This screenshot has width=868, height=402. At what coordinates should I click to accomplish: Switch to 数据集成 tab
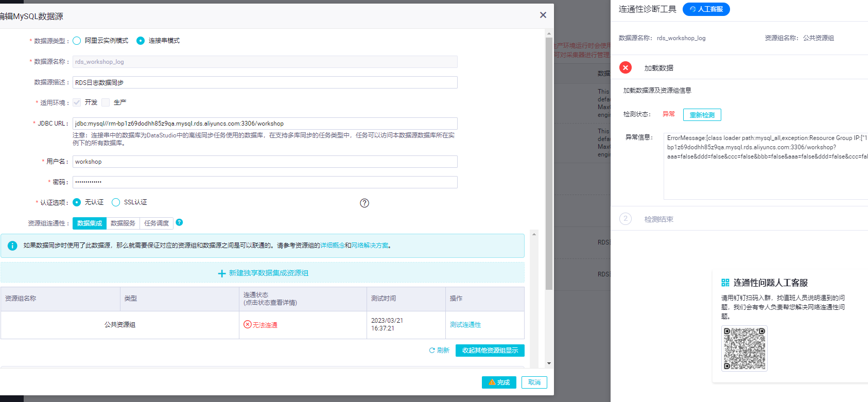[x=90, y=223]
